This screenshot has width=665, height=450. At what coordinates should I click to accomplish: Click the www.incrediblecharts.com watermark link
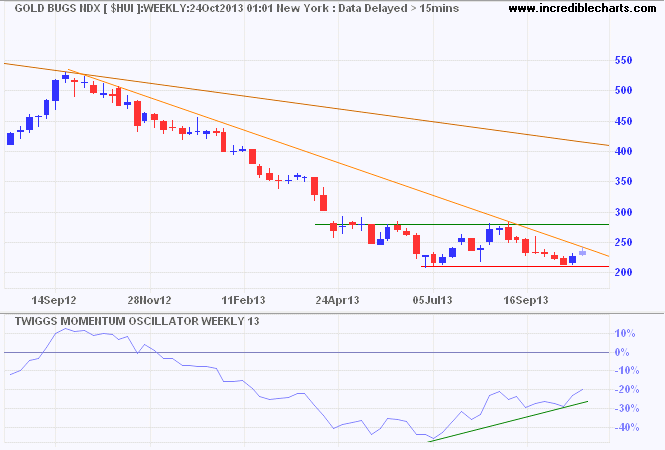(582, 8)
